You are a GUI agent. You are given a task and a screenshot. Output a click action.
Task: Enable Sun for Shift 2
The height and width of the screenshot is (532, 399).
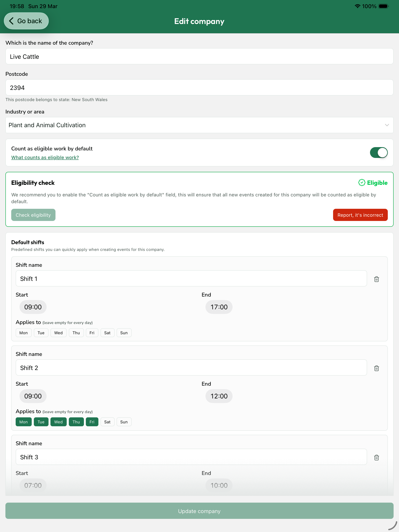(124, 422)
